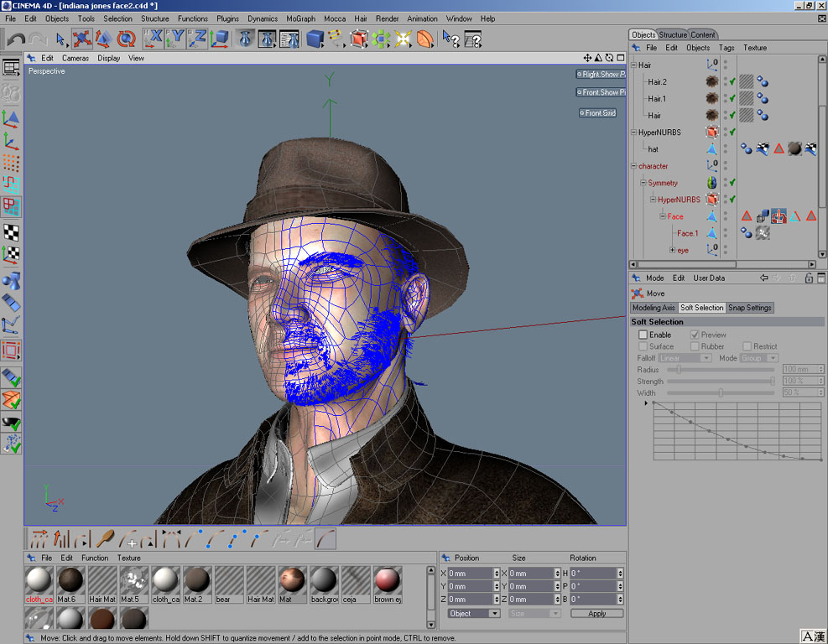The height and width of the screenshot is (644, 828).
Task: Tick the Restrict checkbox
Action: tap(747, 346)
